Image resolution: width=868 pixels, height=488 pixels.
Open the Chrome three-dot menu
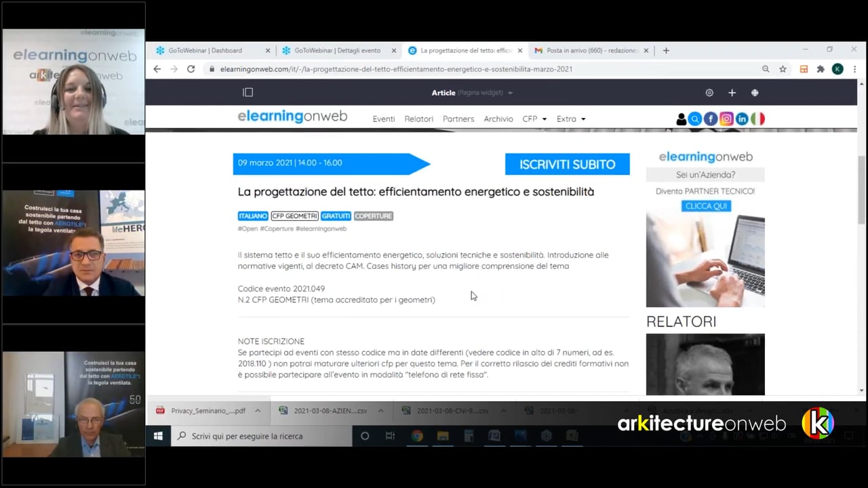[854, 69]
